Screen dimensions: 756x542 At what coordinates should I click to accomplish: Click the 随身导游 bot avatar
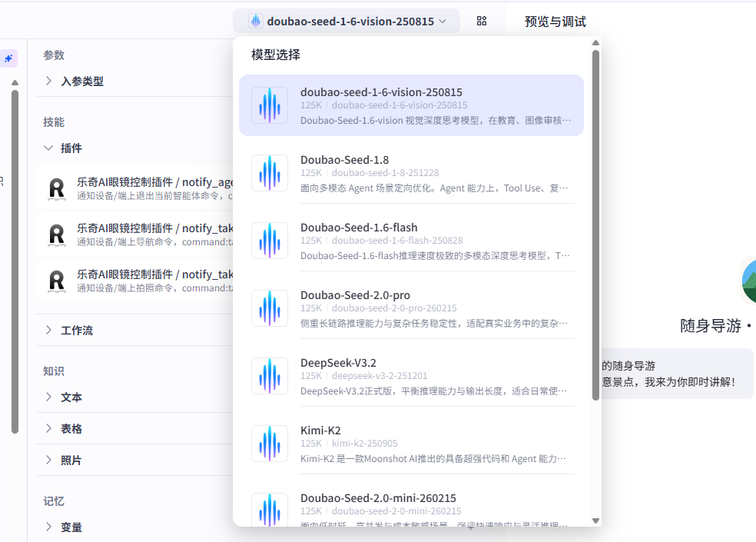pos(749,281)
